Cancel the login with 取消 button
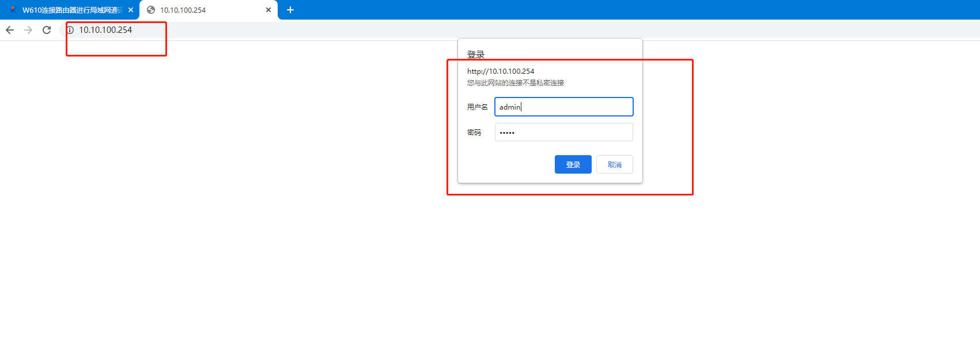Screen dimensions: 980x342 tap(614, 164)
